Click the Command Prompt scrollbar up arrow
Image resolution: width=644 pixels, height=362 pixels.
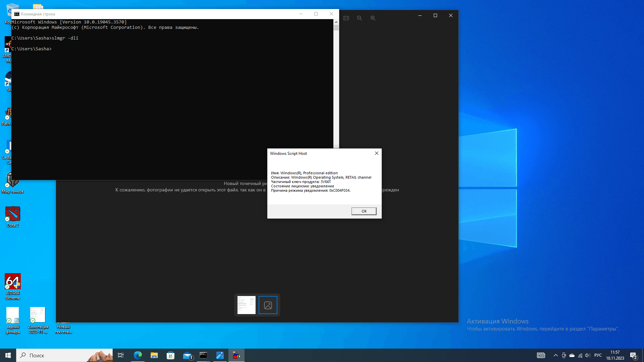coord(336,22)
